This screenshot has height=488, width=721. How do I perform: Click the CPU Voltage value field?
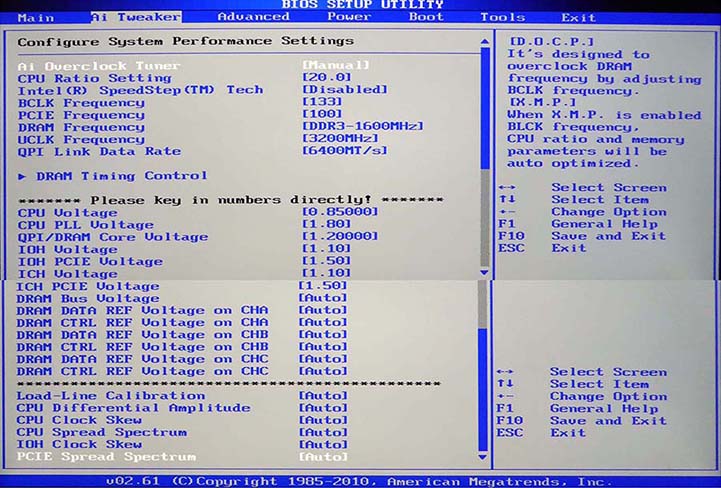pyautogui.click(x=340, y=212)
